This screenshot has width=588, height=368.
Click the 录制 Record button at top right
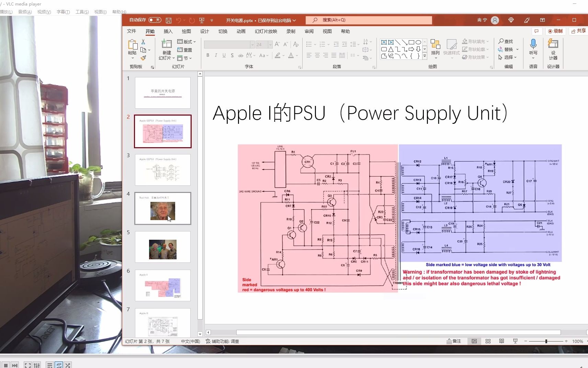coord(555,31)
